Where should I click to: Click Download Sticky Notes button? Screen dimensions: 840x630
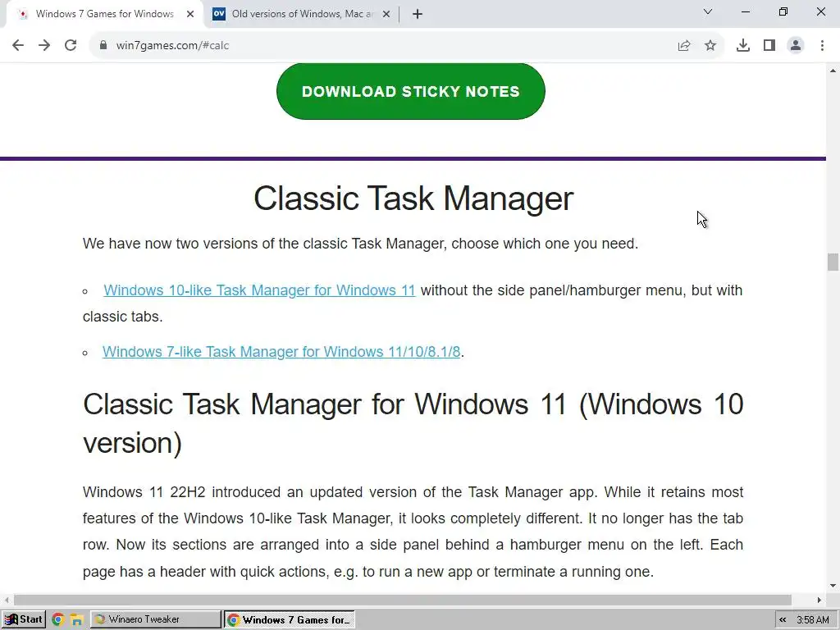[x=411, y=92]
